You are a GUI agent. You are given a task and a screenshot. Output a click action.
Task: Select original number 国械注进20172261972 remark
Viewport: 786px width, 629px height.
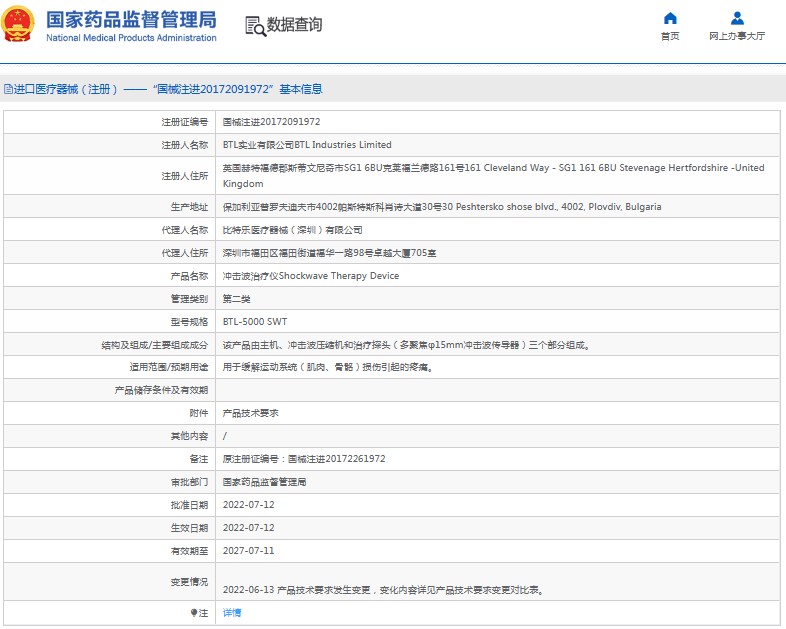304,459
